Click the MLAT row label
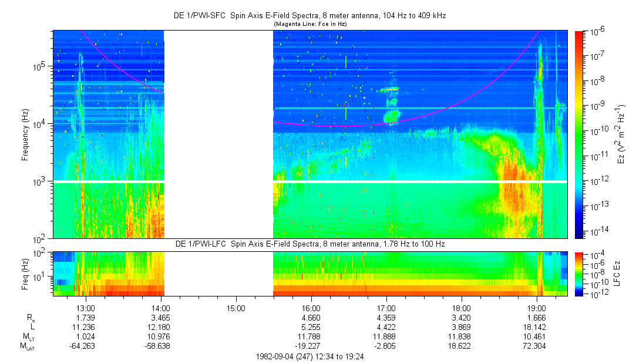This screenshot has width=636, height=364. coord(28,346)
